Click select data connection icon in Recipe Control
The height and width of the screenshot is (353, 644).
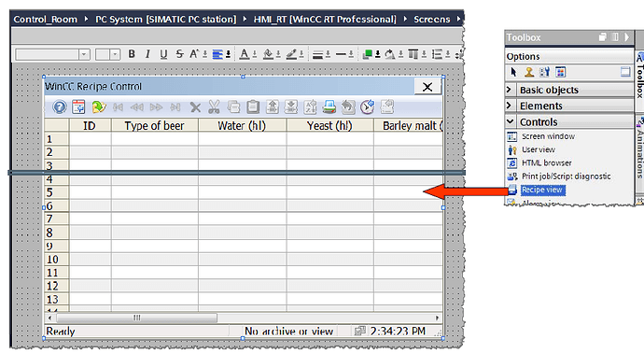tap(99, 107)
